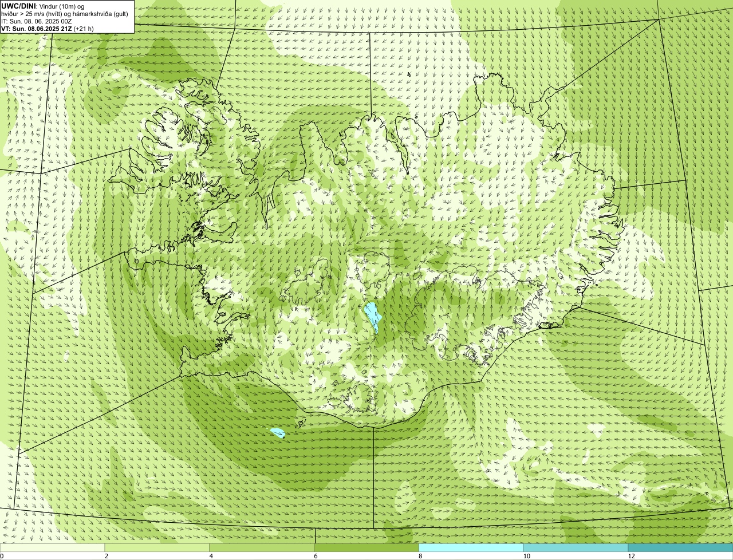Click the 2–4 m/s light green legend swatch
733x560 pixels.
click(158, 547)
